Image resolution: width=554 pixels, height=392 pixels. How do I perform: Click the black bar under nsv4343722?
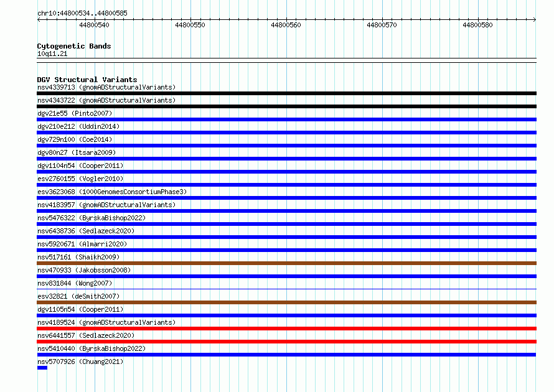(x=286, y=106)
